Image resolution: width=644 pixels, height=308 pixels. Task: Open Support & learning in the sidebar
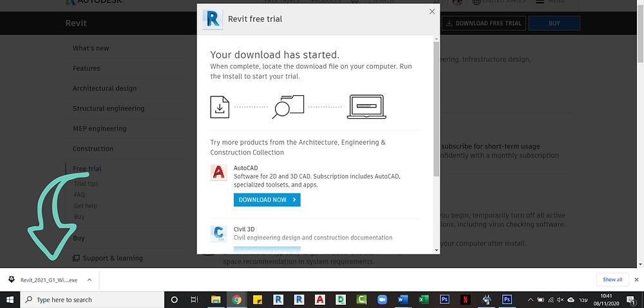point(108,258)
